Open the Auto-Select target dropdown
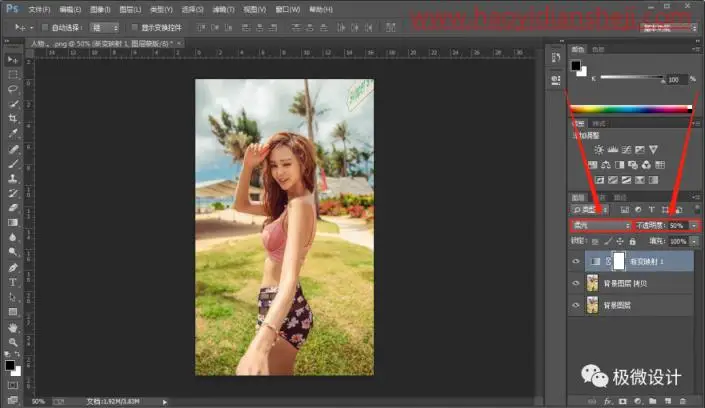 point(104,27)
